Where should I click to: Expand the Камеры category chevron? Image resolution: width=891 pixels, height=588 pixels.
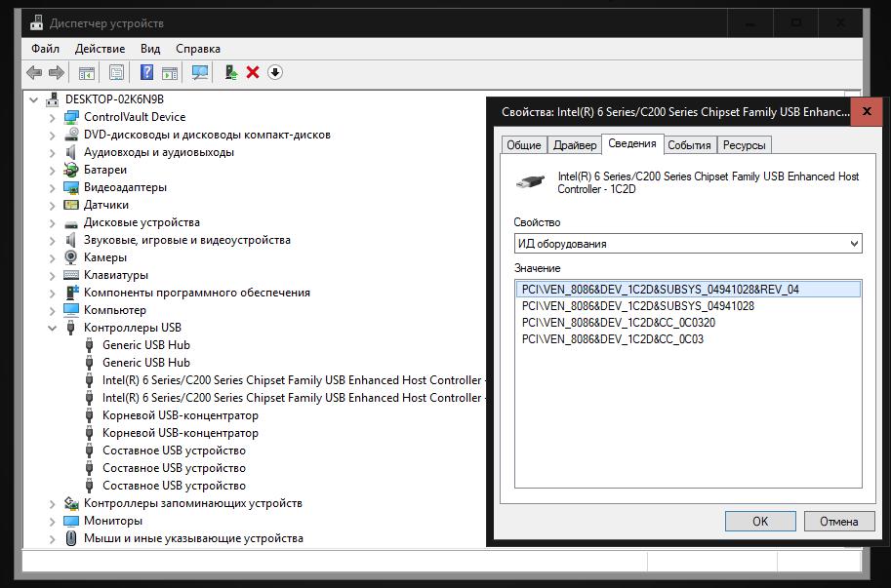click(53, 258)
